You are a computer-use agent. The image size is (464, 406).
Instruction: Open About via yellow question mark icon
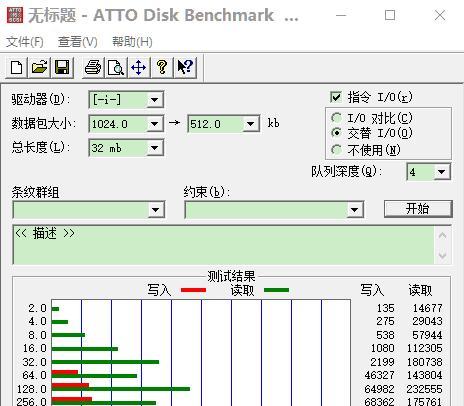click(x=162, y=67)
